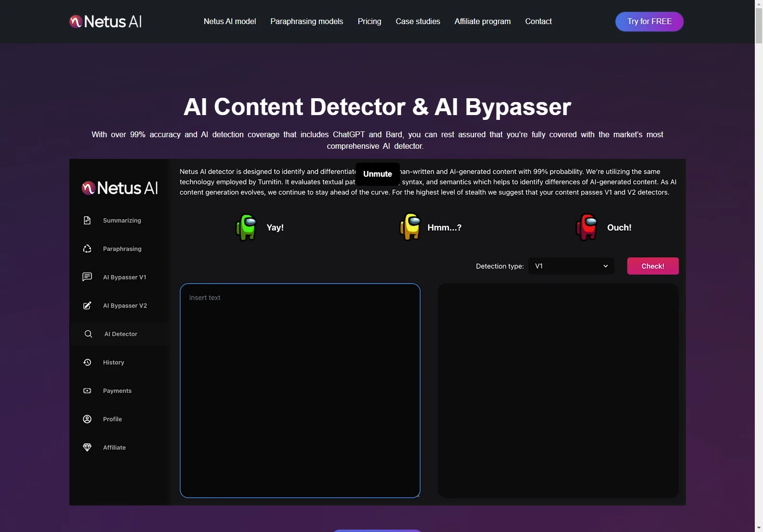This screenshot has height=532, width=763.
Task: Click the "Detection type:" label
Action: click(500, 266)
